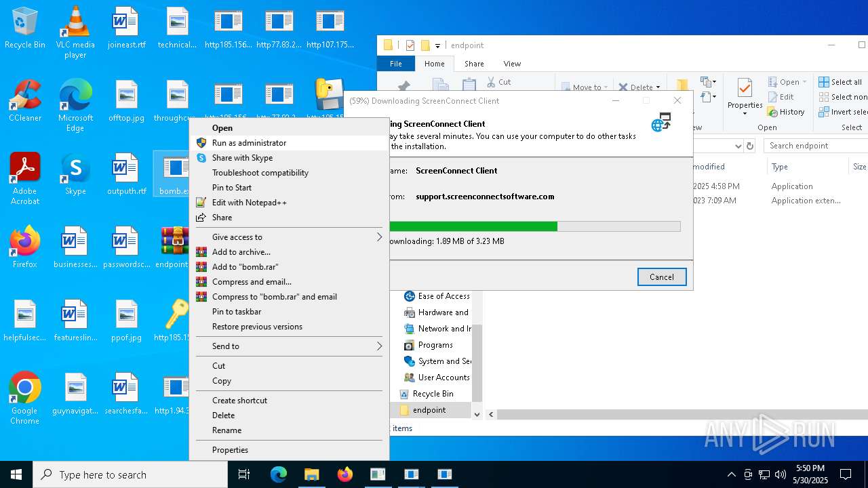Type here to search taskbar box
This screenshot has width=868, height=488.
coord(130,474)
